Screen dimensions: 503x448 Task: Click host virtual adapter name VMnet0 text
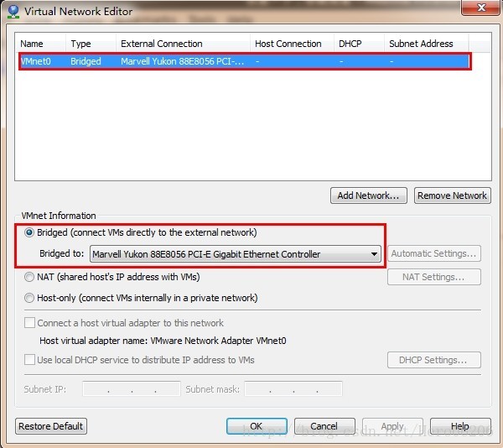click(x=218, y=341)
